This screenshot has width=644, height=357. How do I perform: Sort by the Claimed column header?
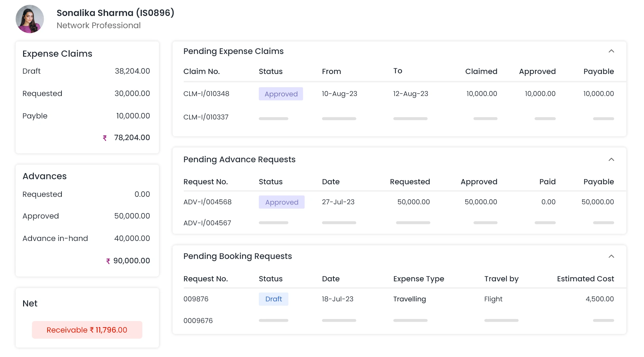tap(481, 71)
